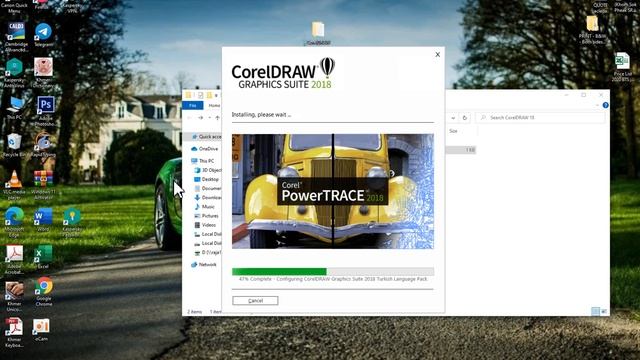Collapse the Explorer ribbon chevron
Screen dimensions: 640x360
tap(597, 105)
